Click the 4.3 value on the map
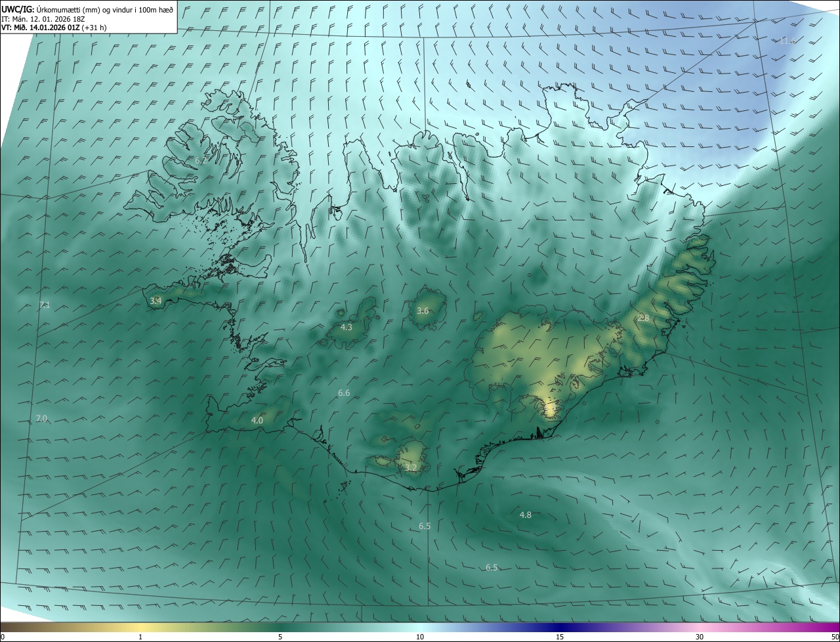This screenshot has height=642, width=840. 346,327
